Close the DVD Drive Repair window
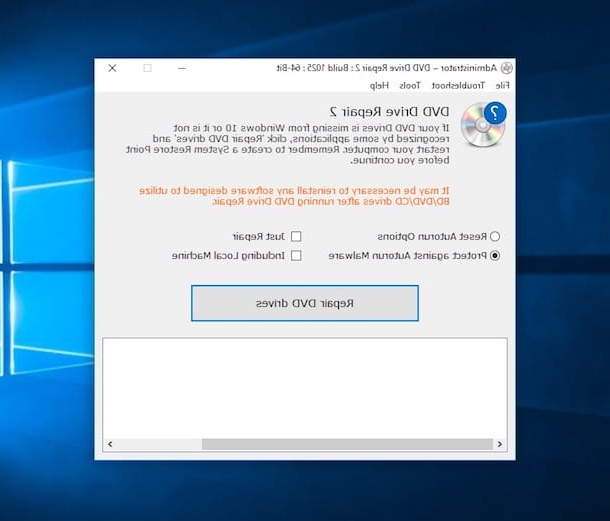Screen dimensions: 610x521 pyautogui.click(x=112, y=68)
